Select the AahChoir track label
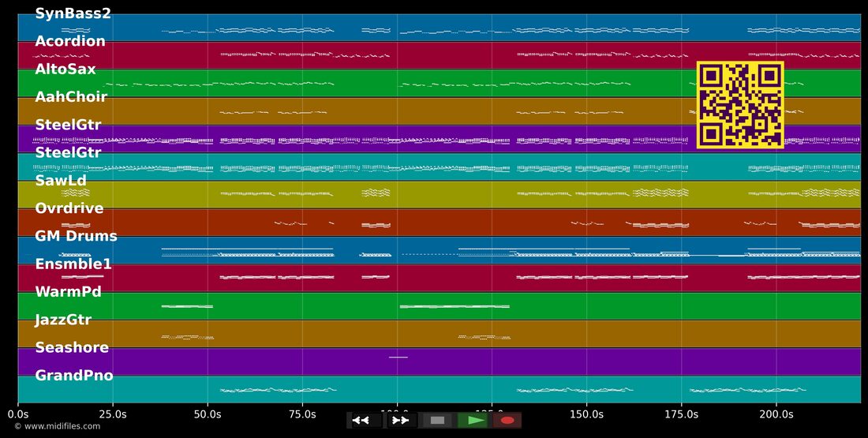The height and width of the screenshot is (438, 868). 71,97
